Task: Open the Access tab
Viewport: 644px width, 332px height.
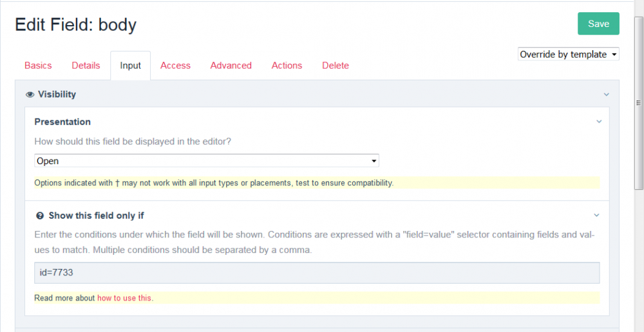Action: [175, 66]
